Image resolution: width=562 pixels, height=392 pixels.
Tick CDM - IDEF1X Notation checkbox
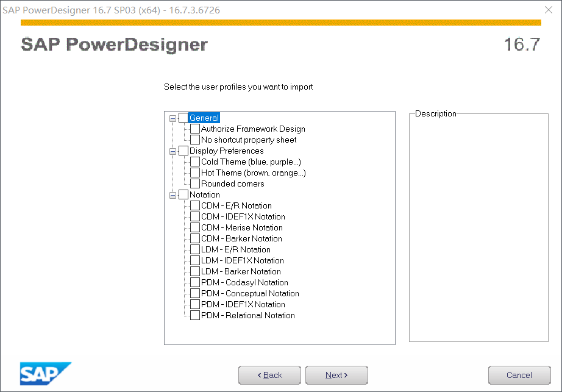[x=195, y=216]
